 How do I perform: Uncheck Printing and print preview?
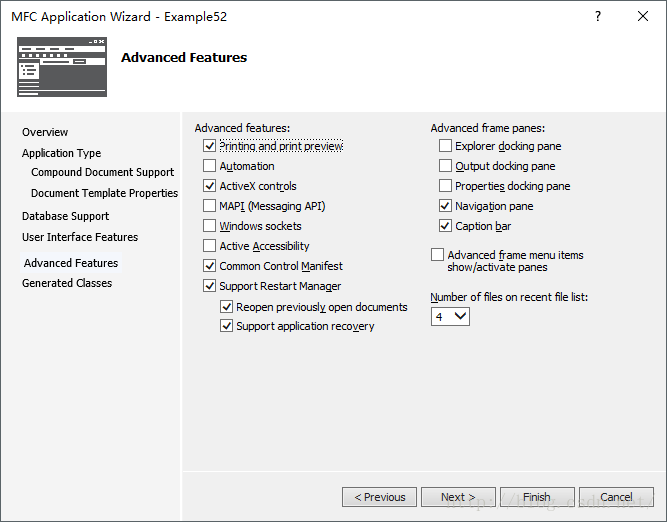(x=209, y=146)
